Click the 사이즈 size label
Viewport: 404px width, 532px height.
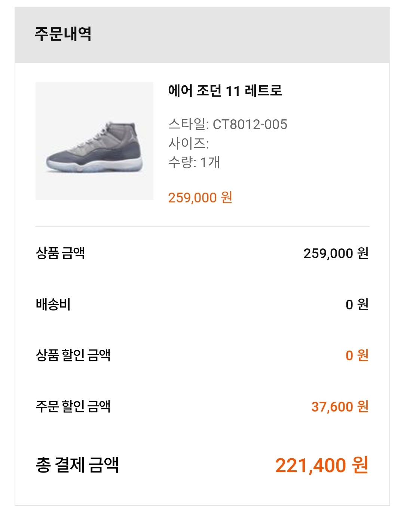click(188, 143)
